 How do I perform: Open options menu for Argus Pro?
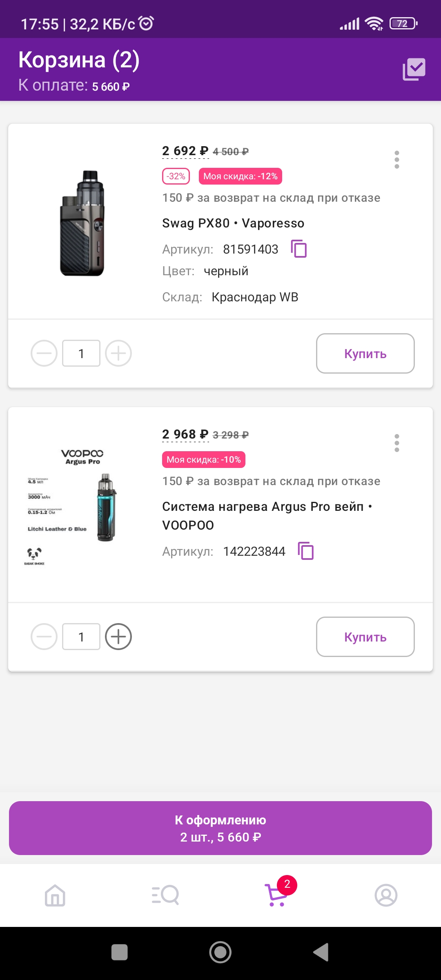click(396, 443)
